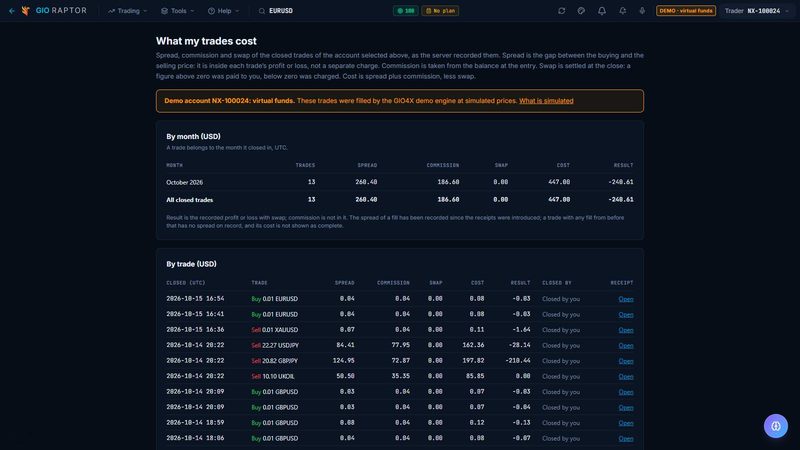Viewport: 800px width, 450px height.
Task: Click the chevron beside Tools
Action: click(192, 11)
